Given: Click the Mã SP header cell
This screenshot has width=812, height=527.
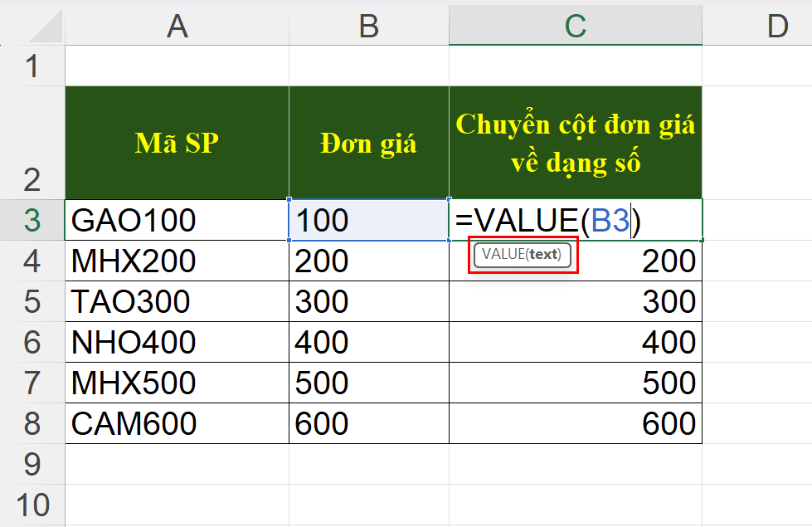Looking at the screenshot, I should (x=176, y=141).
